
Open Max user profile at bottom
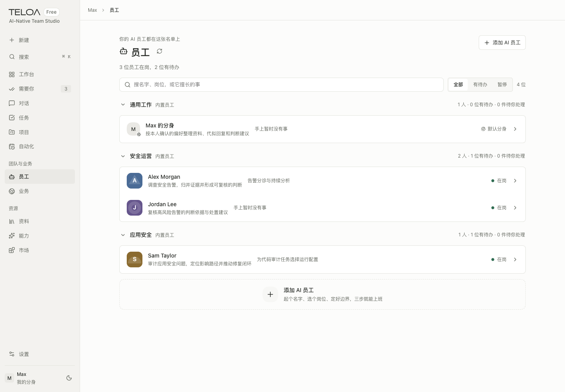(33, 378)
